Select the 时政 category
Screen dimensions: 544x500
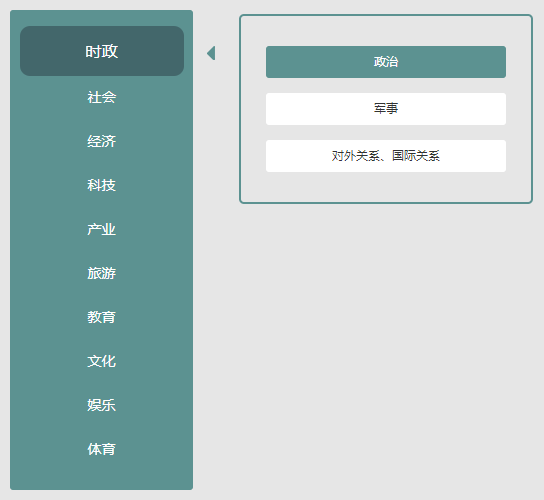click(102, 51)
